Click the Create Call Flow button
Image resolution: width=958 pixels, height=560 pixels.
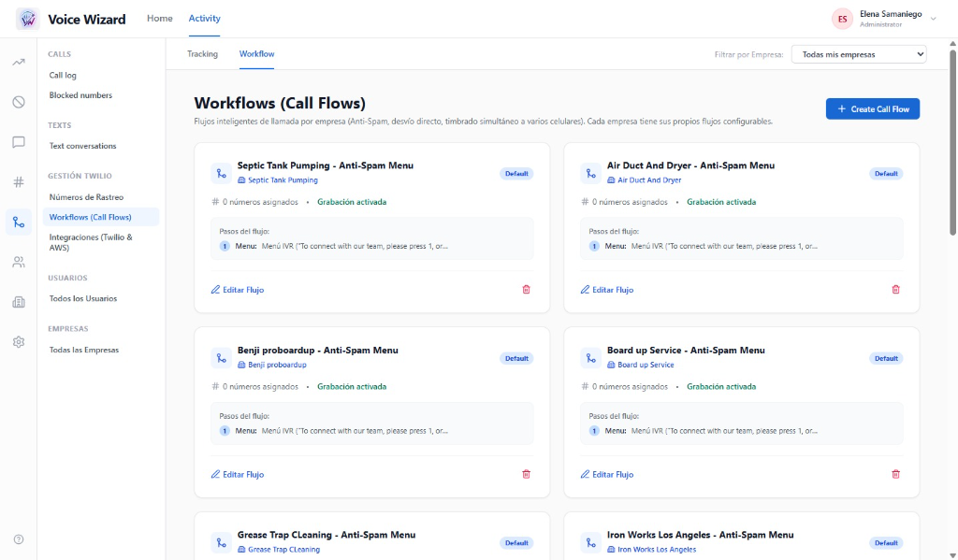pyautogui.click(x=873, y=108)
